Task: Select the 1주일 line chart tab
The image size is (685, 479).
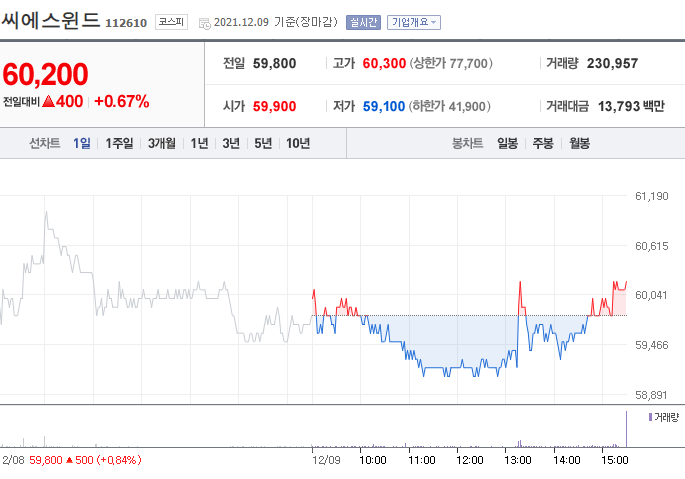Action: 119,143
